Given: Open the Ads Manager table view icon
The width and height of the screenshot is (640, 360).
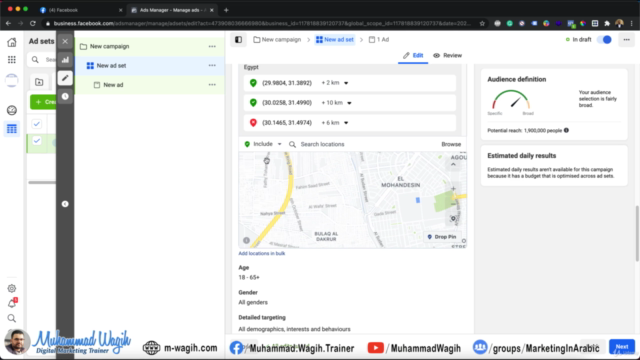Looking at the screenshot, I should point(12,129).
